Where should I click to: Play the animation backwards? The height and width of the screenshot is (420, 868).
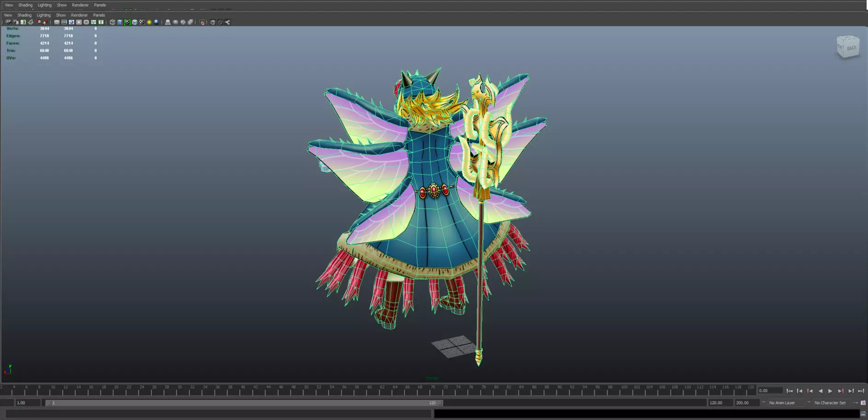click(x=820, y=391)
